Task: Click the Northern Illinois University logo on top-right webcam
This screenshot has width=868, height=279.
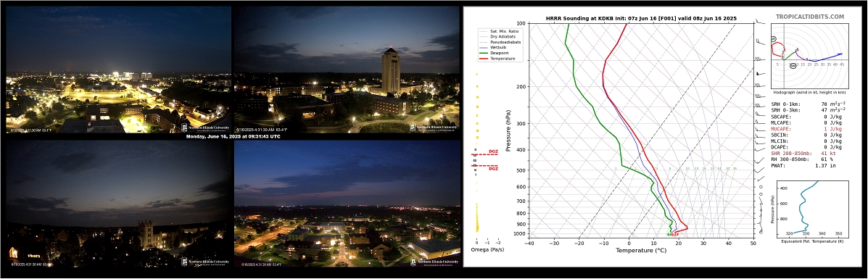Action: coord(433,127)
